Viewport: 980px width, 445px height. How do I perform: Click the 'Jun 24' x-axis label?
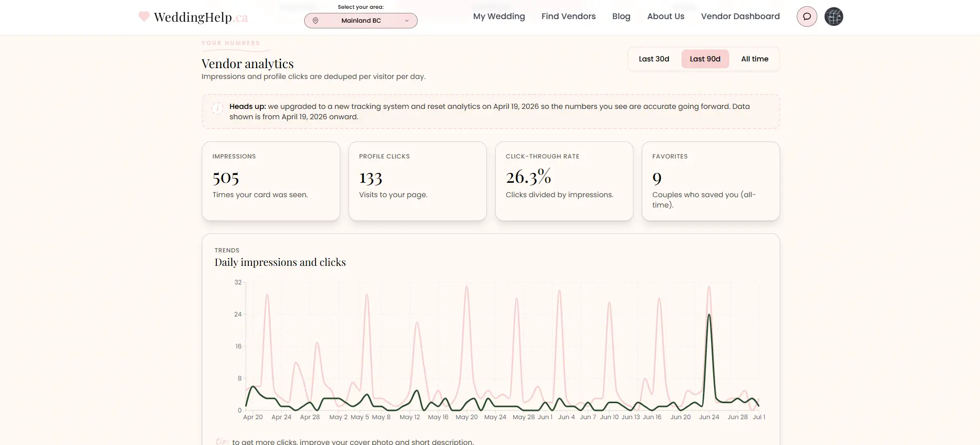click(709, 417)
